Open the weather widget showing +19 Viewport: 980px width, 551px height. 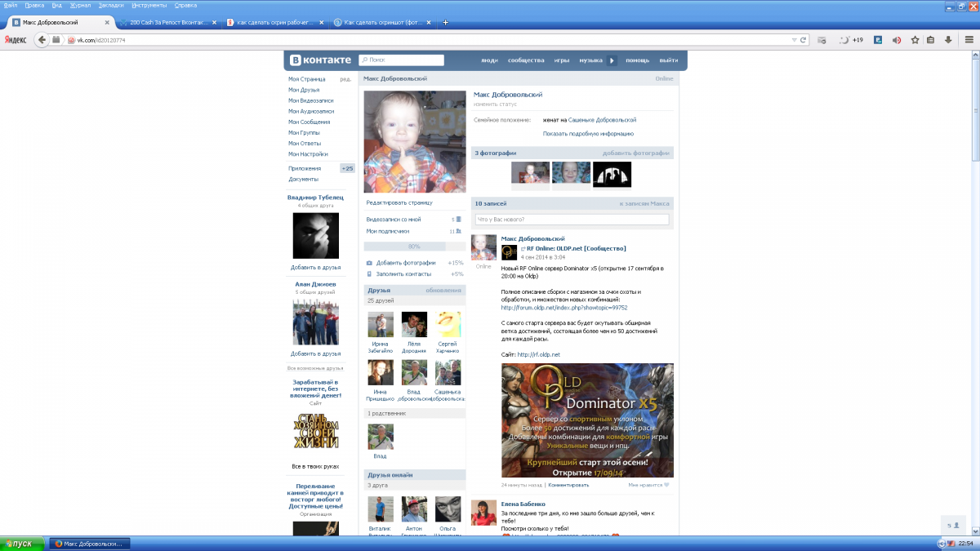852,39
